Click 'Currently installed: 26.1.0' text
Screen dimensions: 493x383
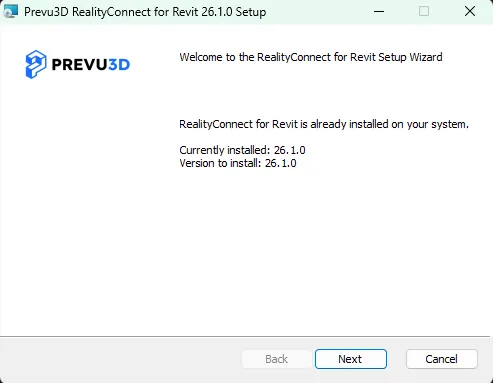(x=242, y=150)
